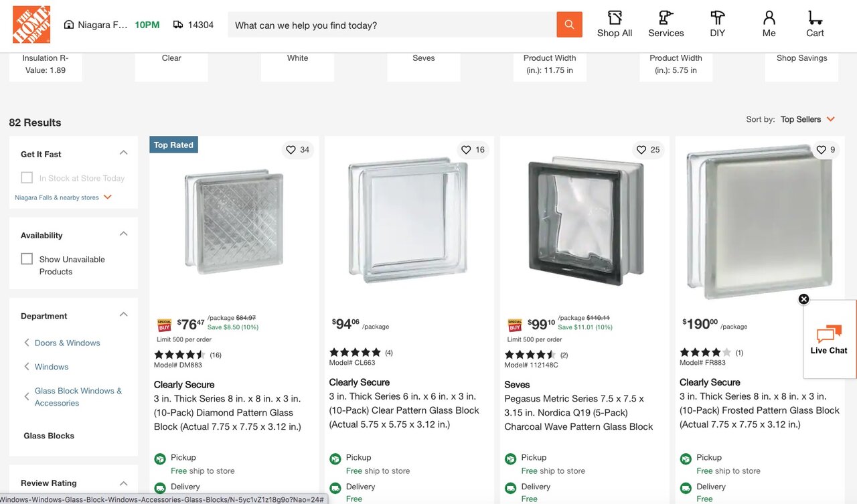Favorite the Diamond Pattern Glass Block

291,150
